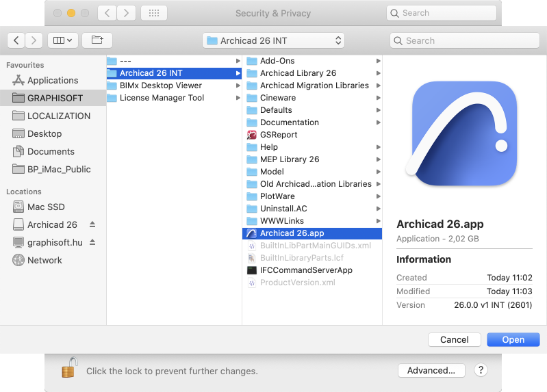547x392 pixels.
Task: Expand arrow next to PlotWare
Action: 378,196
